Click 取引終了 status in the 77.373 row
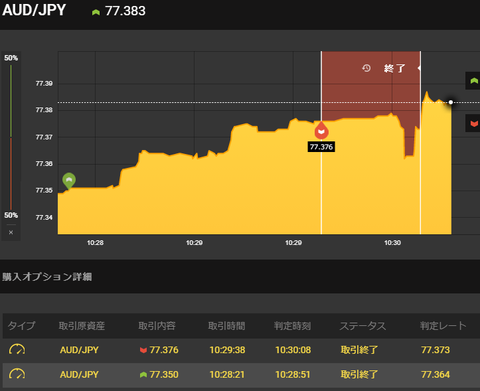This screenshot has width=480, height=391. pos(359,350)
